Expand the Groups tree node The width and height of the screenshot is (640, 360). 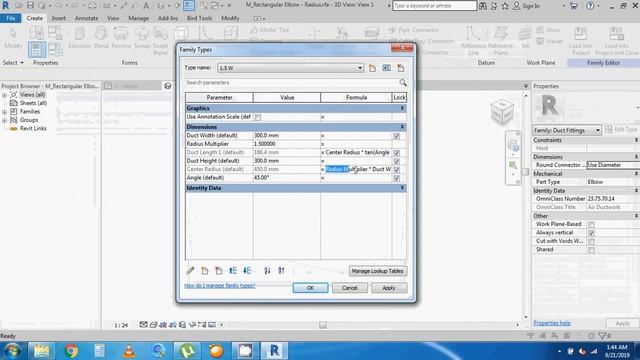(4, 120)
